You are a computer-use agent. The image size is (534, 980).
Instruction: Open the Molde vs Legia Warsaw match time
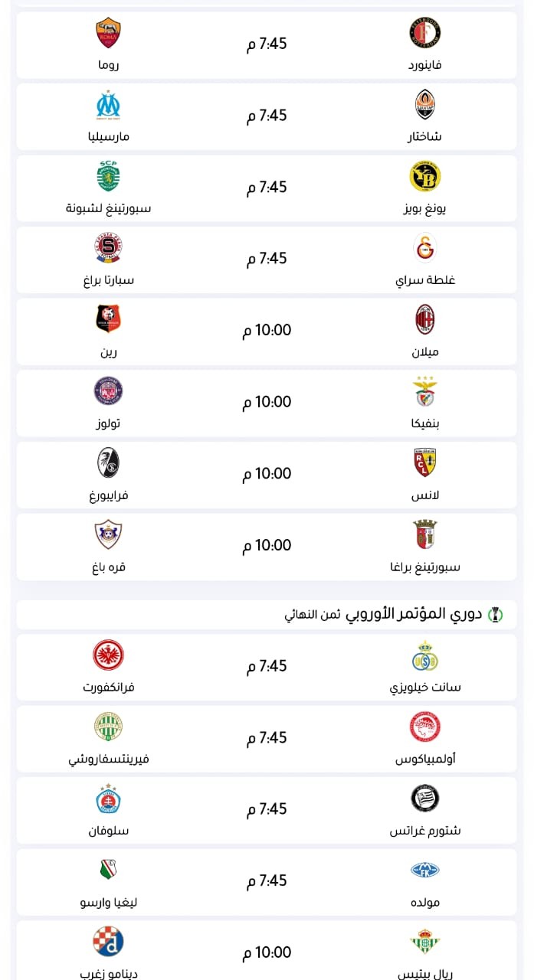point(267,881)
